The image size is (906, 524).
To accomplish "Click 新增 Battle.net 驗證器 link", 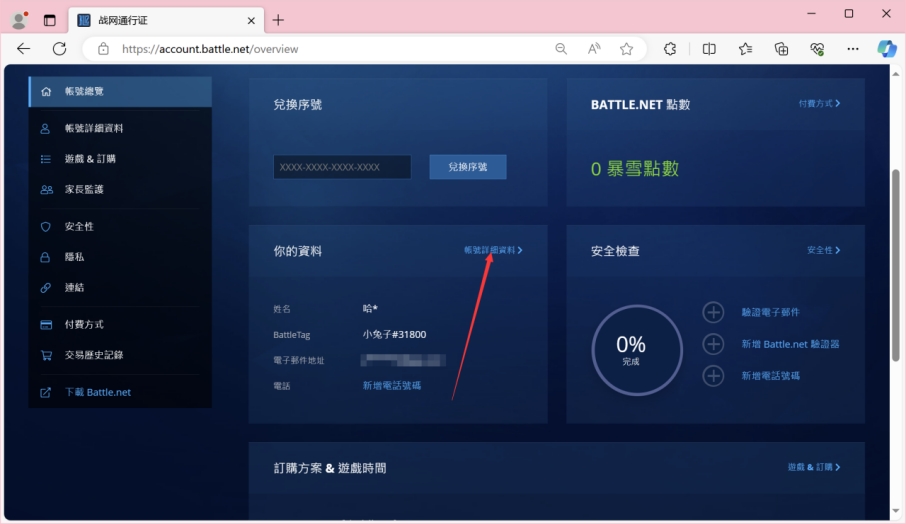I will (x=790, y=344).
